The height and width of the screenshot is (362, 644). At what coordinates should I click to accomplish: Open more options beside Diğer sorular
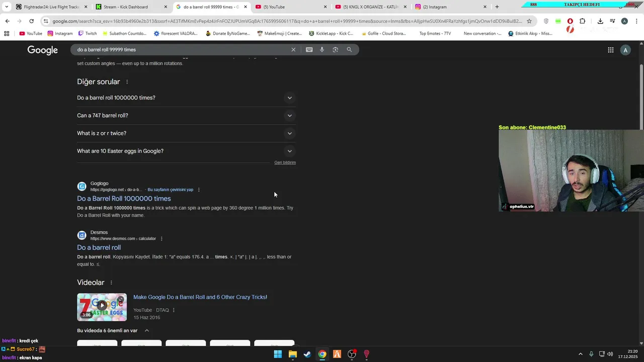127,82
